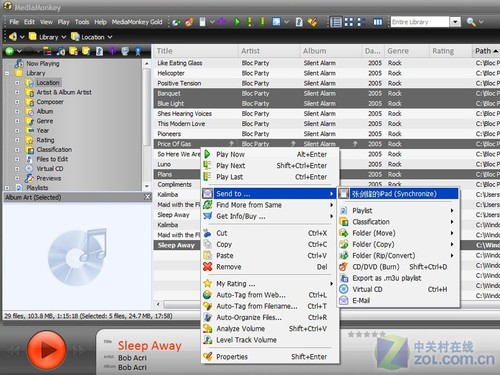This screenshot has width=500, height=375.
Task: Click the next track button in player
Action: (x=79, y=351)
